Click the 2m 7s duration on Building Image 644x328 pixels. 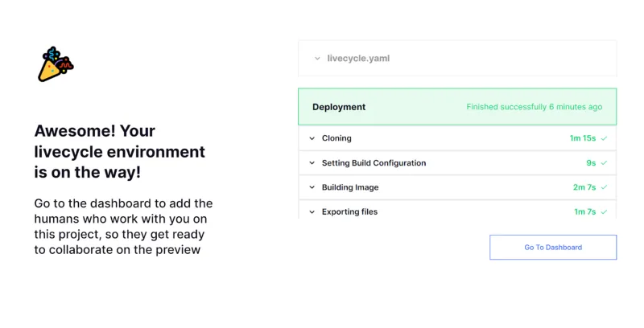coord(584,187)
